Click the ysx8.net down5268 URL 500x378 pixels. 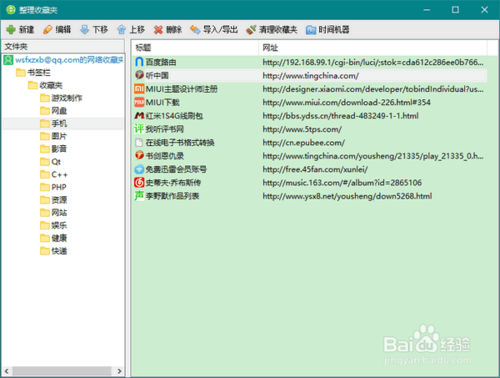pyautogui.click(x=347, y=196)
